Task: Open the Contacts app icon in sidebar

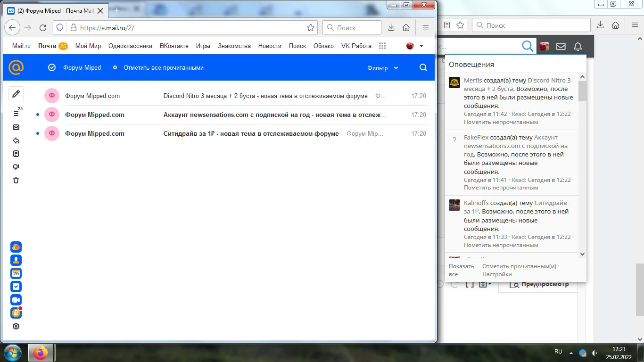Action: pos(16,260)
